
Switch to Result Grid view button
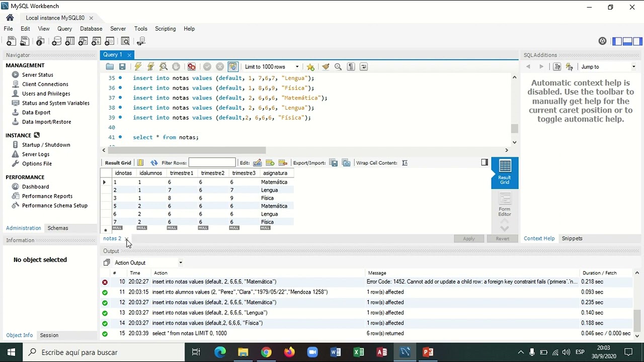(x=505, y=172)
